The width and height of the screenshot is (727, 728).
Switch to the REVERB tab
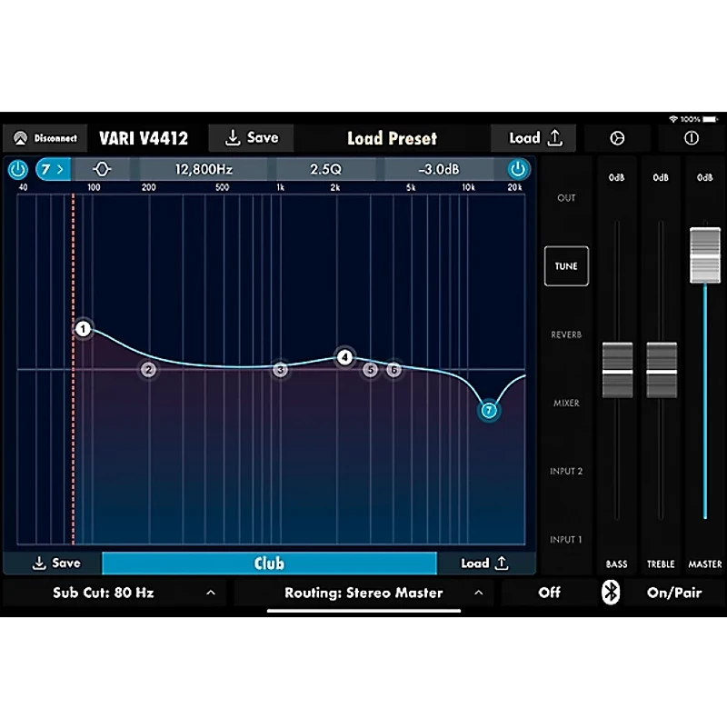pyautogui.click(x=566, y=334)
